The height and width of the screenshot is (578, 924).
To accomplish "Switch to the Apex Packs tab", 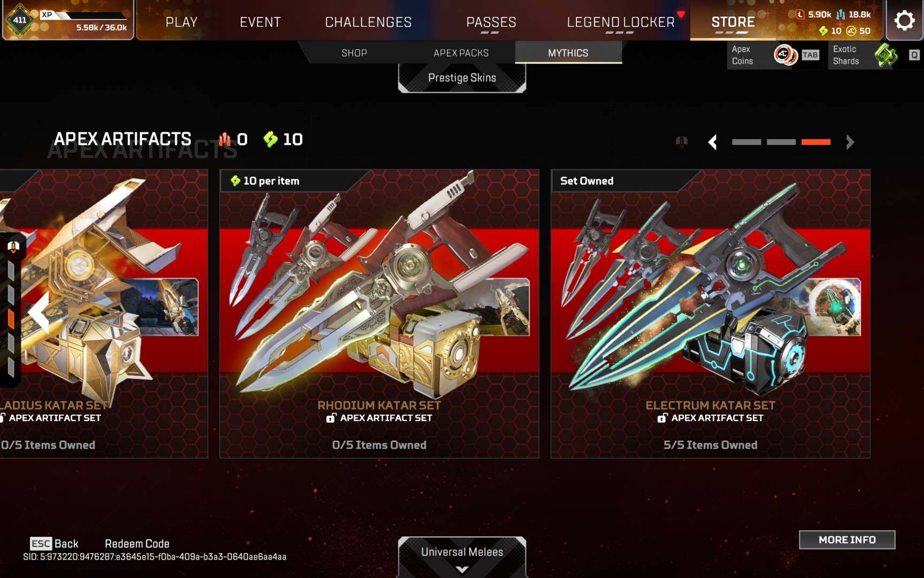I will tap(461, 53).
